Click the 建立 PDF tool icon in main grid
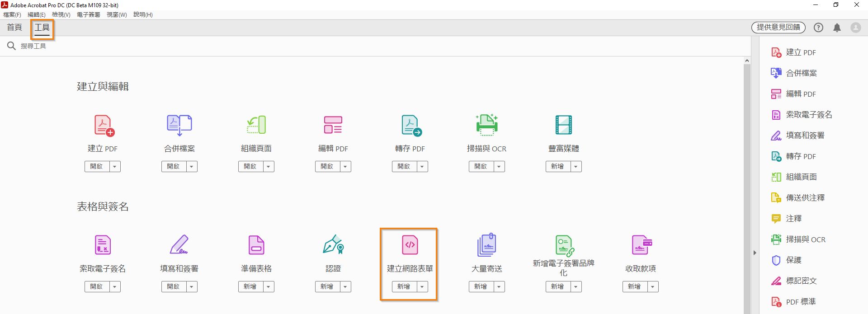 click(104, 125)
